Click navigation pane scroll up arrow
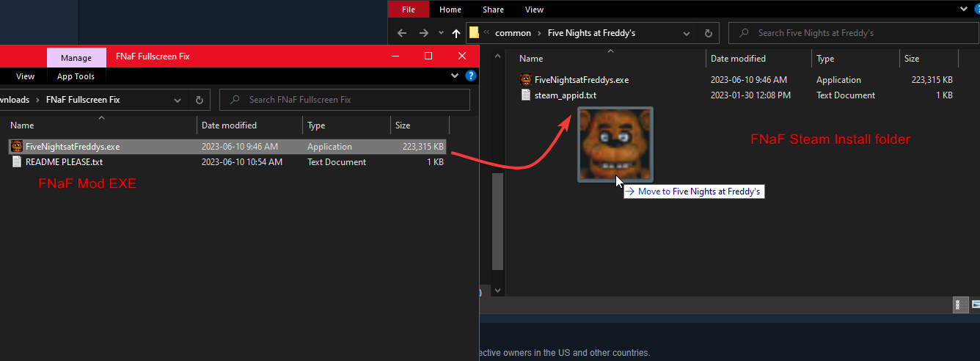The height and width of the screenshot is (361, 980). pyautogui.click(x=497, y=54)
